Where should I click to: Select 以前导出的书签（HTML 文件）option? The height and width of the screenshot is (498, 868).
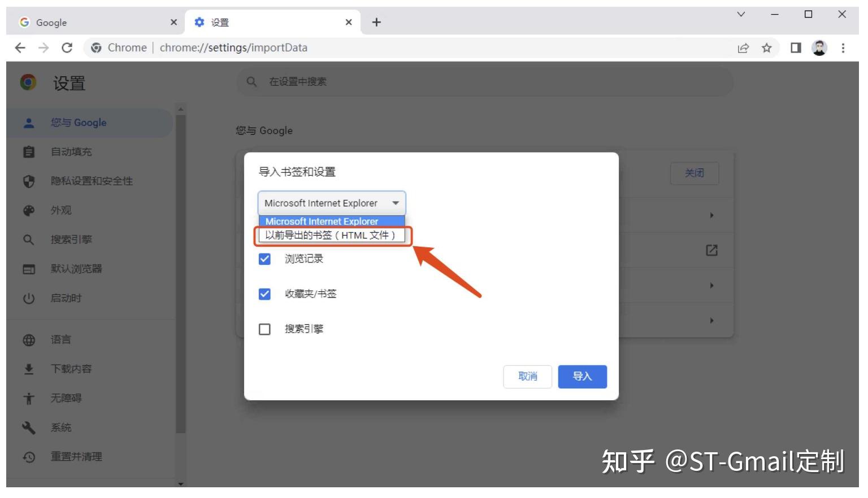point(332,235)
